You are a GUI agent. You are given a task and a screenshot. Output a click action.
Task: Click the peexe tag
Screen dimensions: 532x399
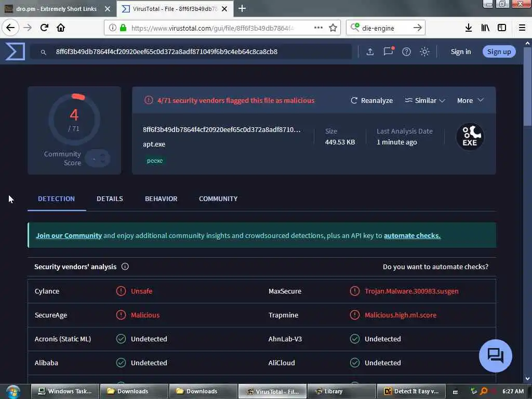click(x=155, y=161)
